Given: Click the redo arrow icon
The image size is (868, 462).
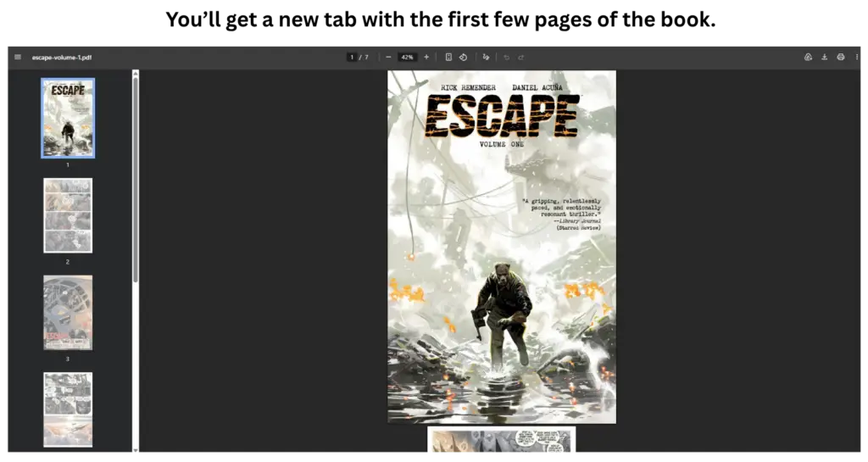Looking at the screenshot, I should point(521,57).
